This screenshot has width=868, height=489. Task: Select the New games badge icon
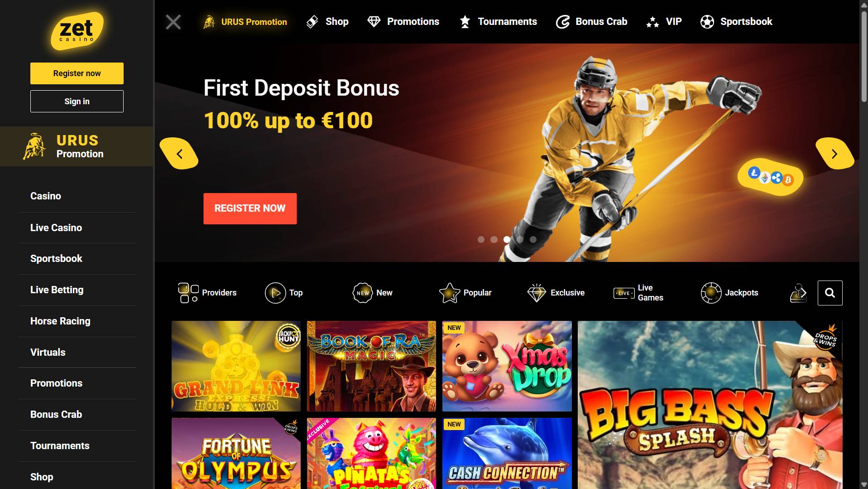[x=363, y=293]
